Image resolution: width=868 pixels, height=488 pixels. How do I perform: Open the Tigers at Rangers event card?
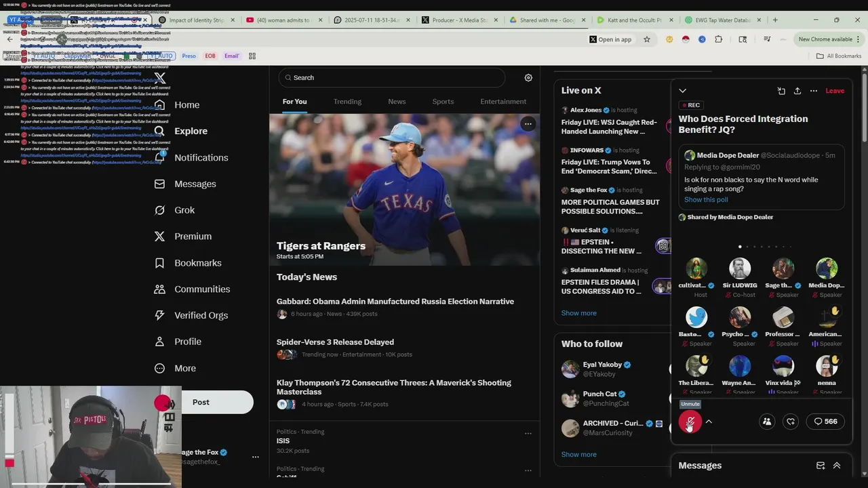(404, 190)
